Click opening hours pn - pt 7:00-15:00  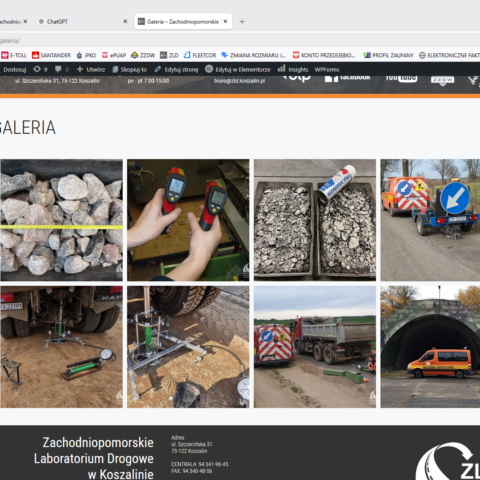(x=148, y=81)
